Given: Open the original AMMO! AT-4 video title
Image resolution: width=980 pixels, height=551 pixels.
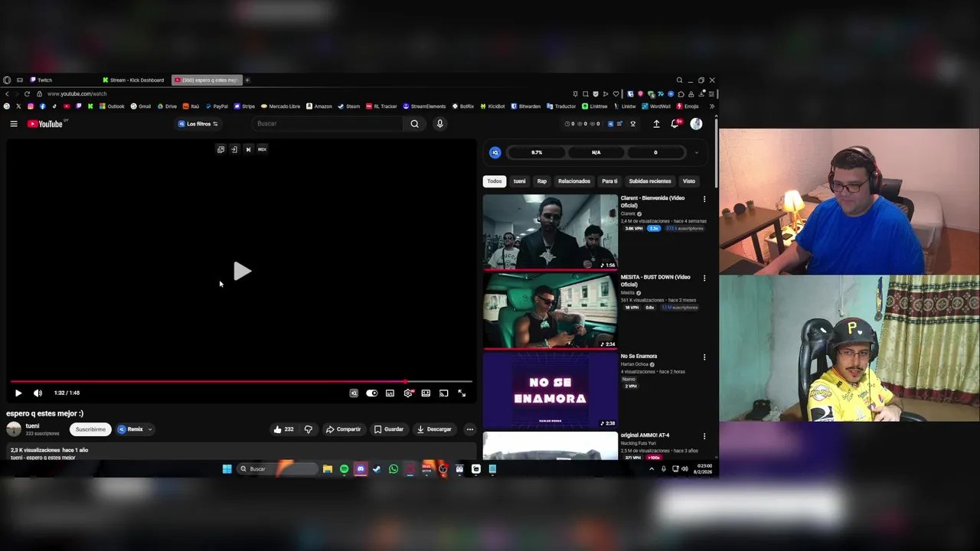Looking at the screenshot, I should (645, 435).
